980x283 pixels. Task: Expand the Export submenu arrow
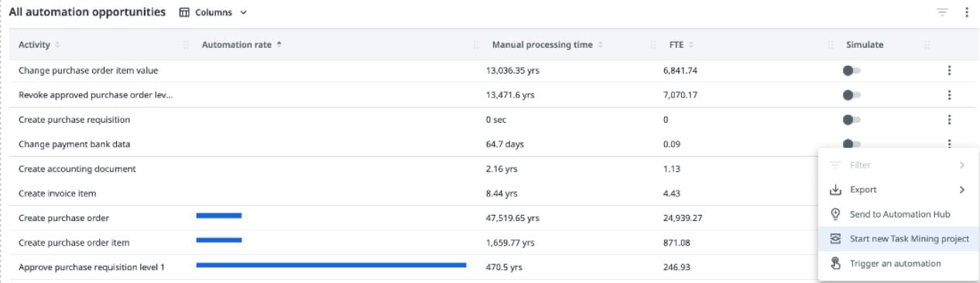(x=962, y=189)
